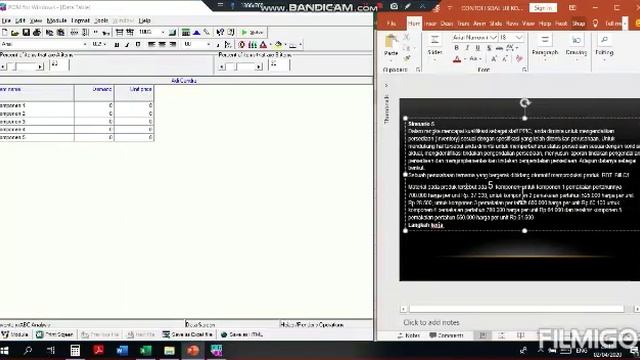Select Unit price cell for komponen 1
Viewport: 640px width, 360px height.
[x=134, y=105]
